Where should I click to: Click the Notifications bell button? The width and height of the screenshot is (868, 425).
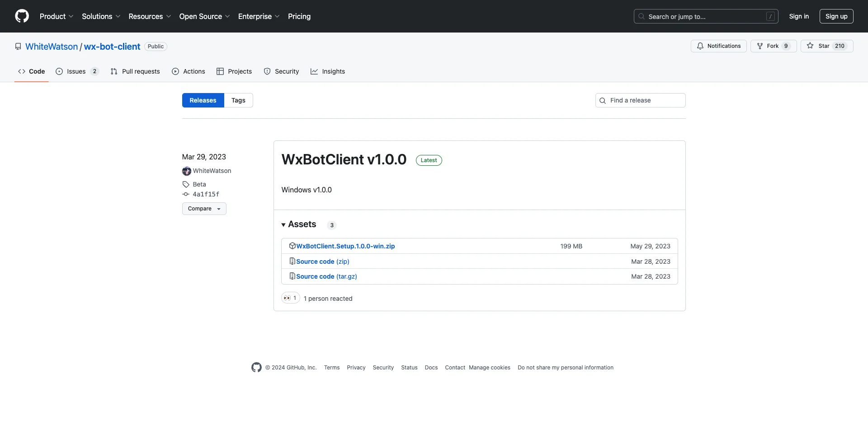(719, 46)
